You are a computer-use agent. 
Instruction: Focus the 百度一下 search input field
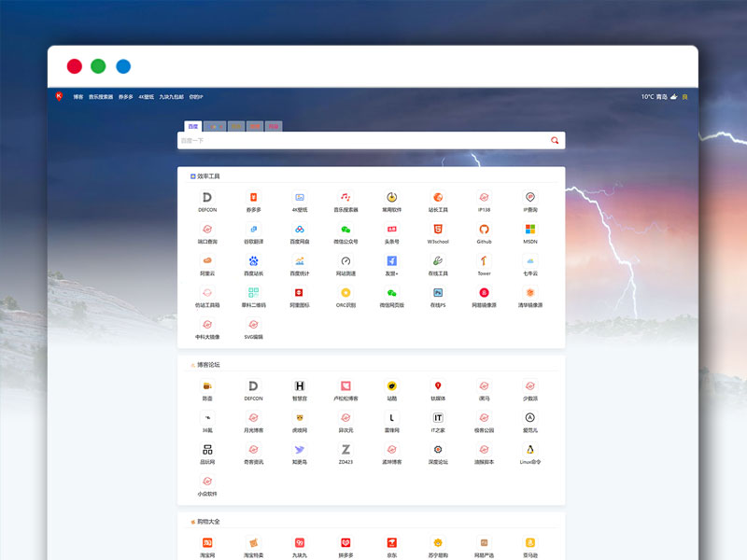pos(359,141)
